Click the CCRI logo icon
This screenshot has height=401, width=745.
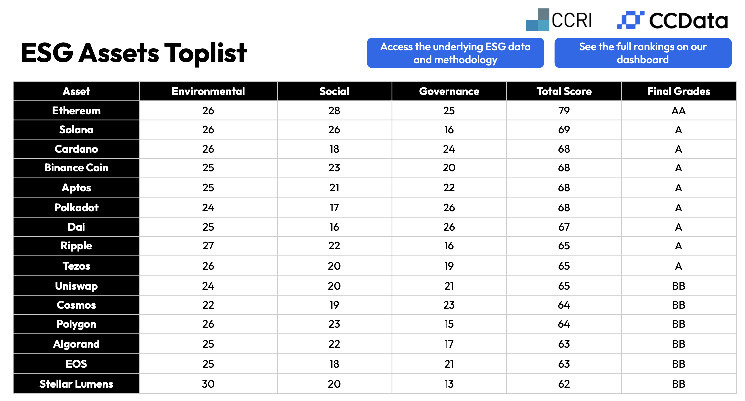coord(537,19)
